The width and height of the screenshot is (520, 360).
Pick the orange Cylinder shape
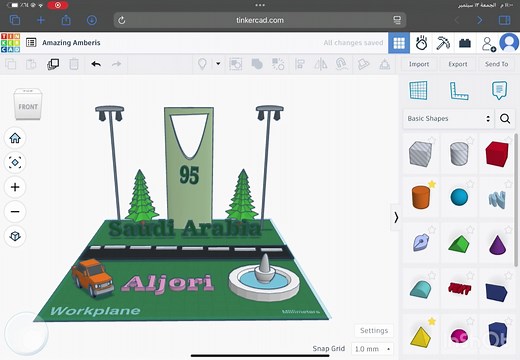421,197
